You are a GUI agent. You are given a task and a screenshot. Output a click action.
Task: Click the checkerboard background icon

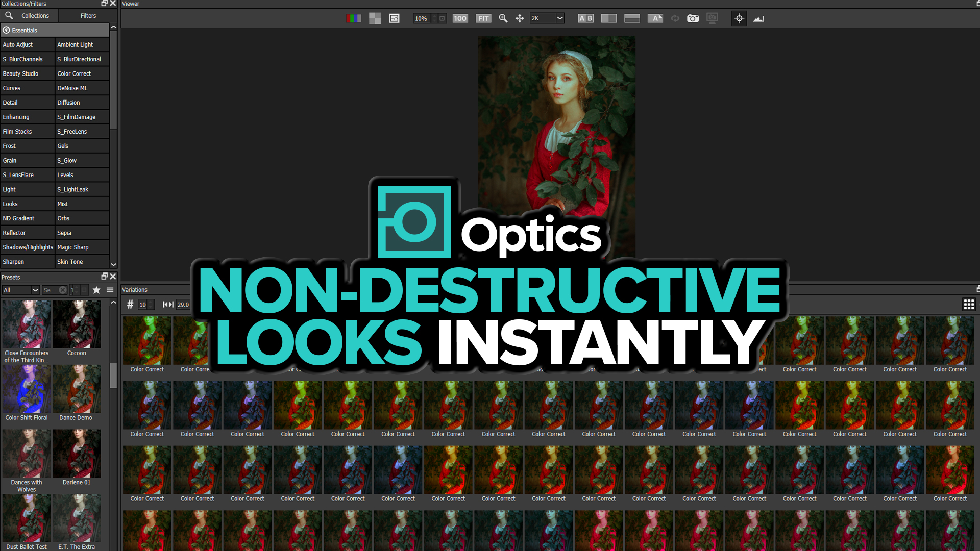coord(375,18)
